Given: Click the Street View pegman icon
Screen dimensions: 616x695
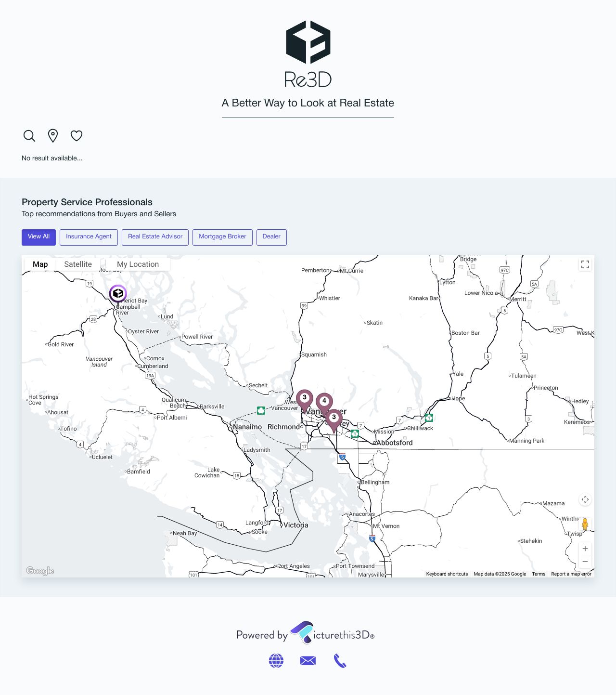Looking at the screenshot, I should coord(585,524).
